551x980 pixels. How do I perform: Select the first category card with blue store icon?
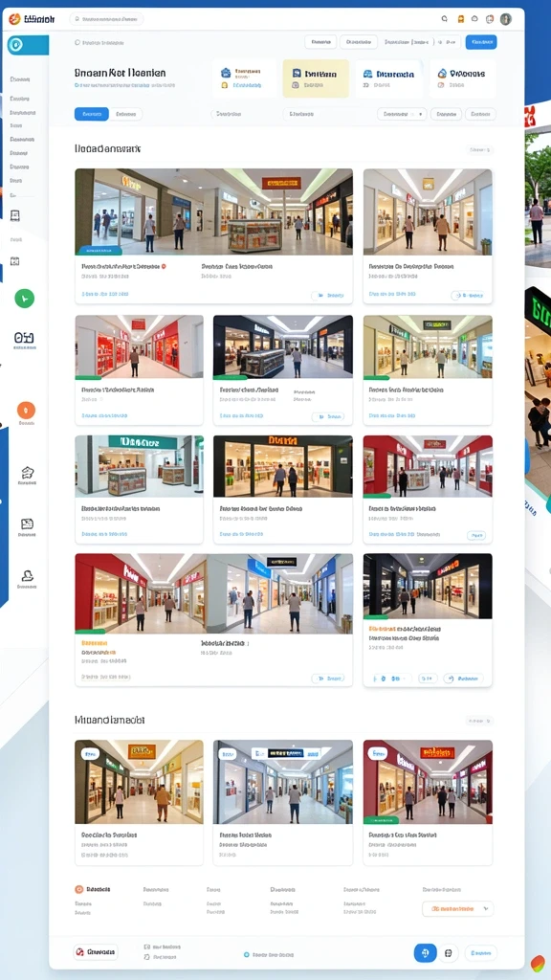click(244, 78)
